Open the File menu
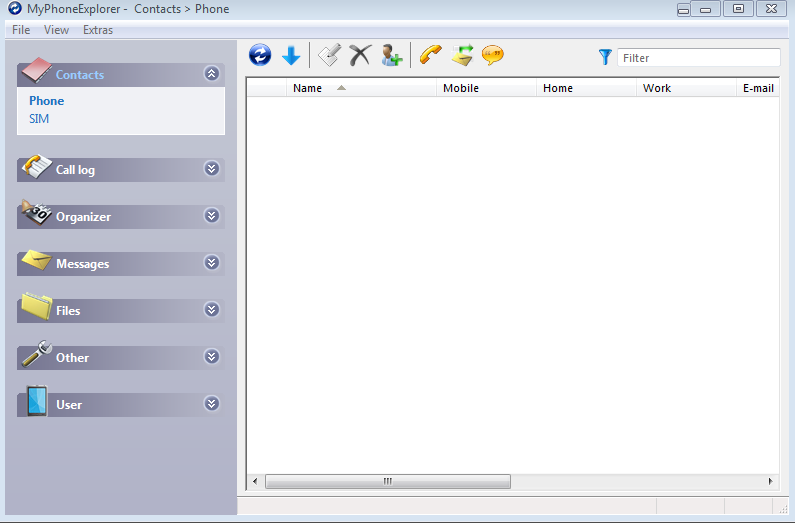 click(21, 30)
